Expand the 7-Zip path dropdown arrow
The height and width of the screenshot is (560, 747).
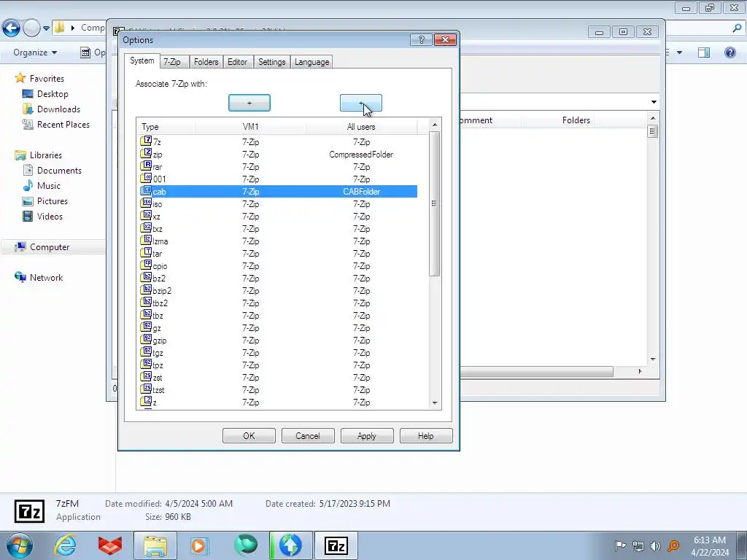[x=654, y=102]
